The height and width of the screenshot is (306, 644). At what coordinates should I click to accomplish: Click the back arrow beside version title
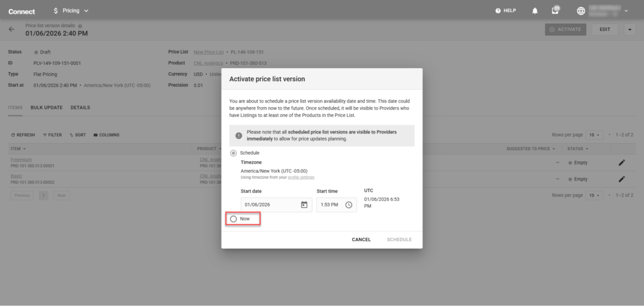(x=11, y=30)
